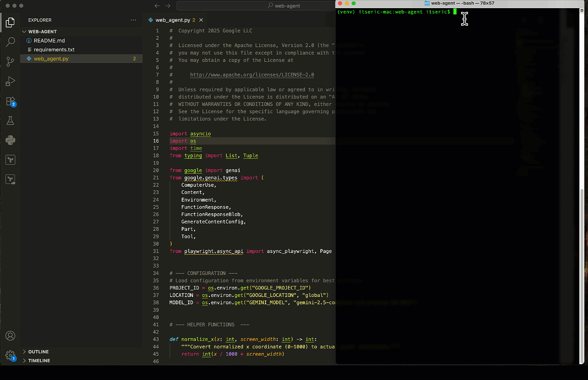Open the Source Control view
588x380 pixels.
pos(10,62)
